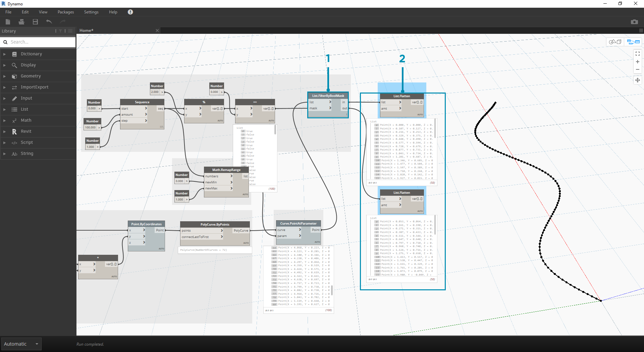
Task: Click the Undo arrow icon
Action: [x=49, y=22]
